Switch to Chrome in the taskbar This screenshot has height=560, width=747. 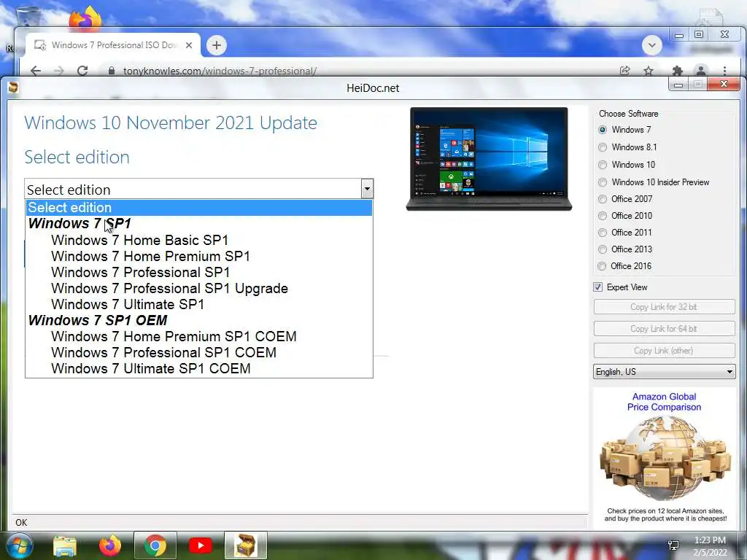click(x=155, y=546)
